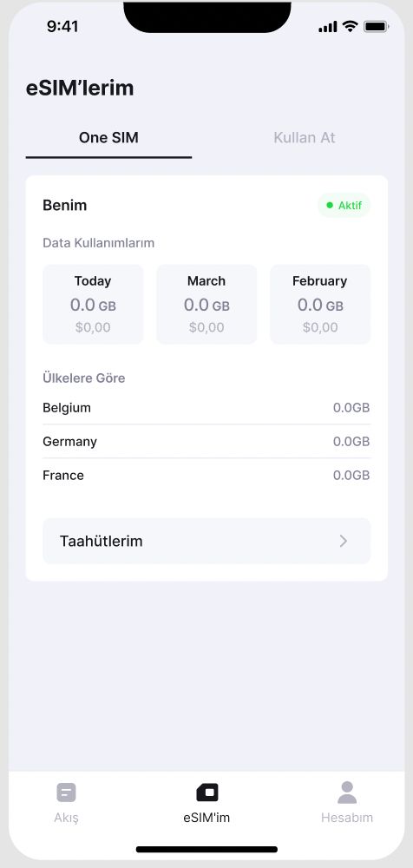This screenshot has width=413, height=868.
Task: Switch to the One SIM tab
Action: coord(108,138)
